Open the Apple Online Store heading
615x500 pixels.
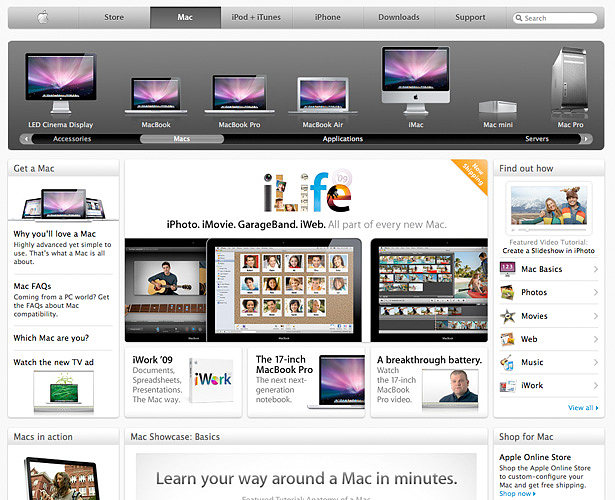(x=535, y=457)
